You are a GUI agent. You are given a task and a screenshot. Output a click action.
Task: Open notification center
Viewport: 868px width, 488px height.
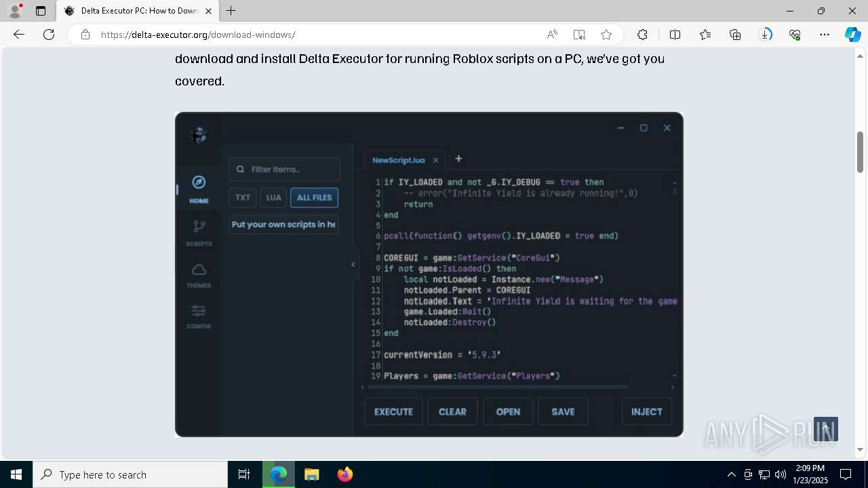[846, 474]
